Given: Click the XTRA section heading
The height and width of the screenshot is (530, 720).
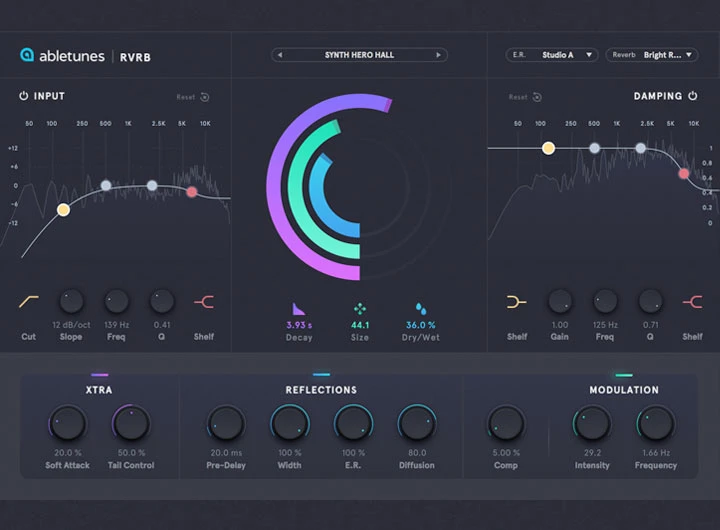Looking at the screenshot, I should (x=99, y=390).
